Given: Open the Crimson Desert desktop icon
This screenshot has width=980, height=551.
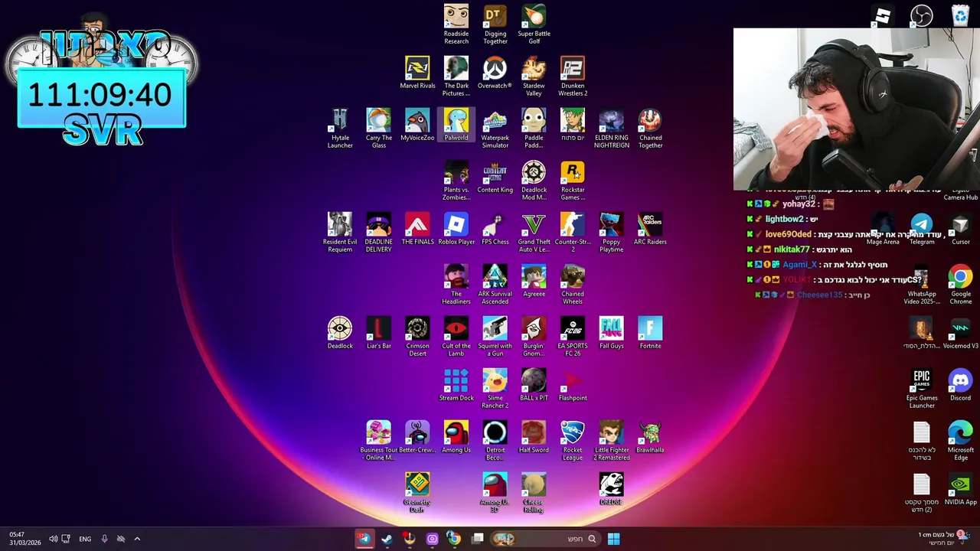Looking at the screenshot, I should click(417, 337).
